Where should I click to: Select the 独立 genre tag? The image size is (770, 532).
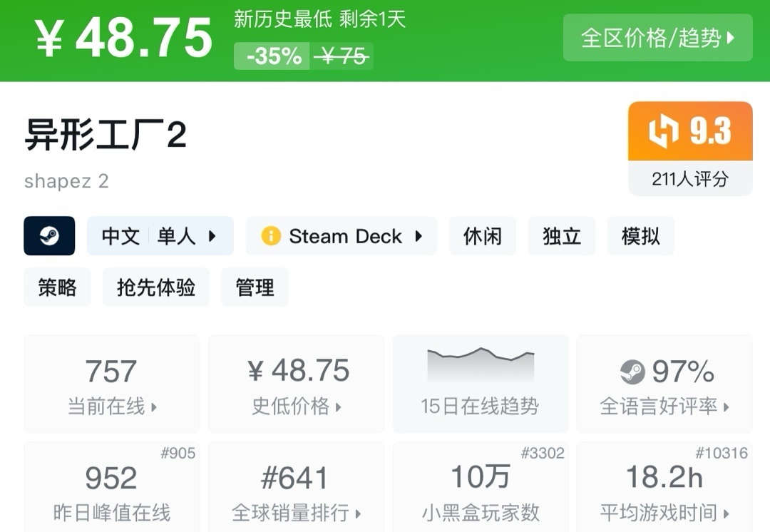(x=562, y=236)
